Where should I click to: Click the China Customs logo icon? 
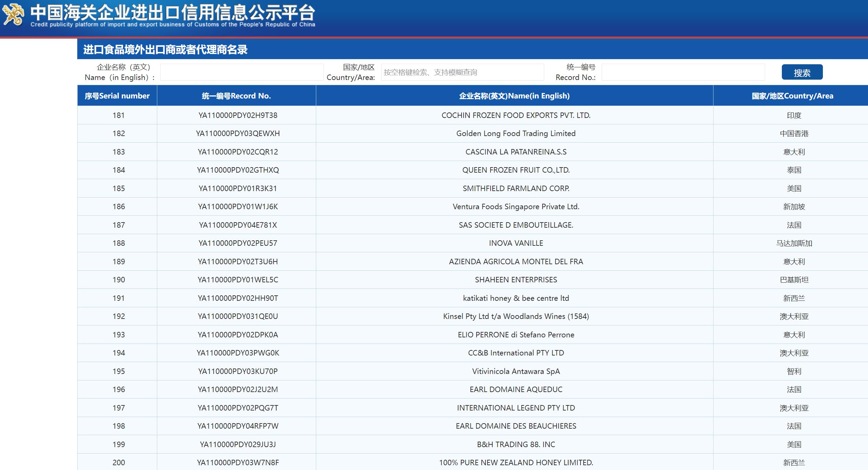13,15
